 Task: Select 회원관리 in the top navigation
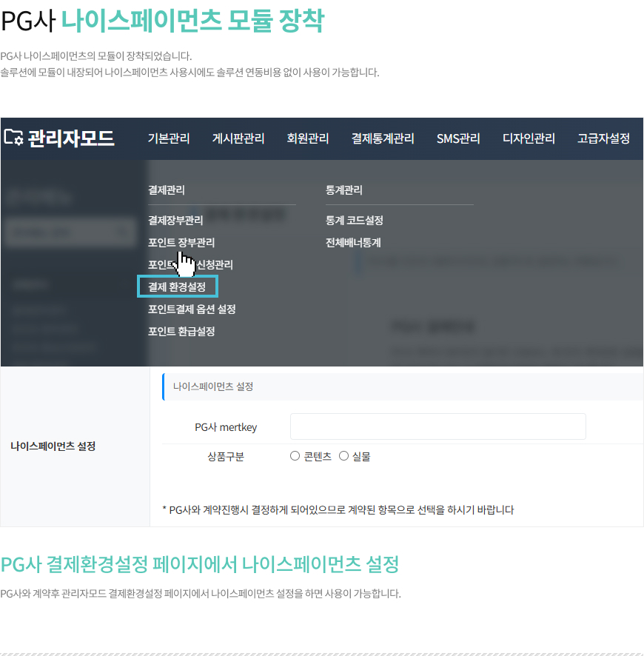(x=308, y=138)
